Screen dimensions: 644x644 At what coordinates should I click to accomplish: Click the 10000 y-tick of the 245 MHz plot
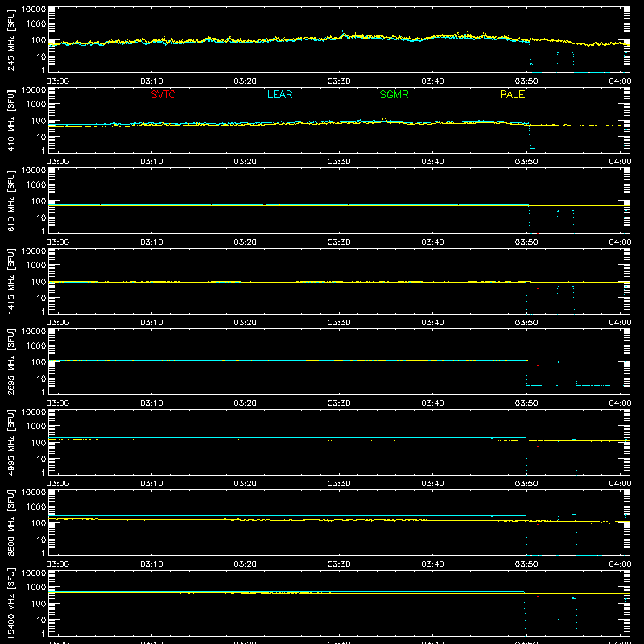pyautogui.click(x=34, y=10)
